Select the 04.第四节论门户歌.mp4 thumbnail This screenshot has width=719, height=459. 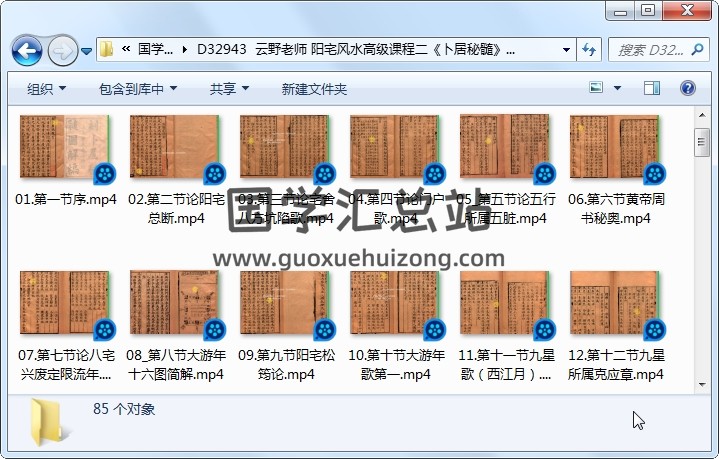(395, 147)
